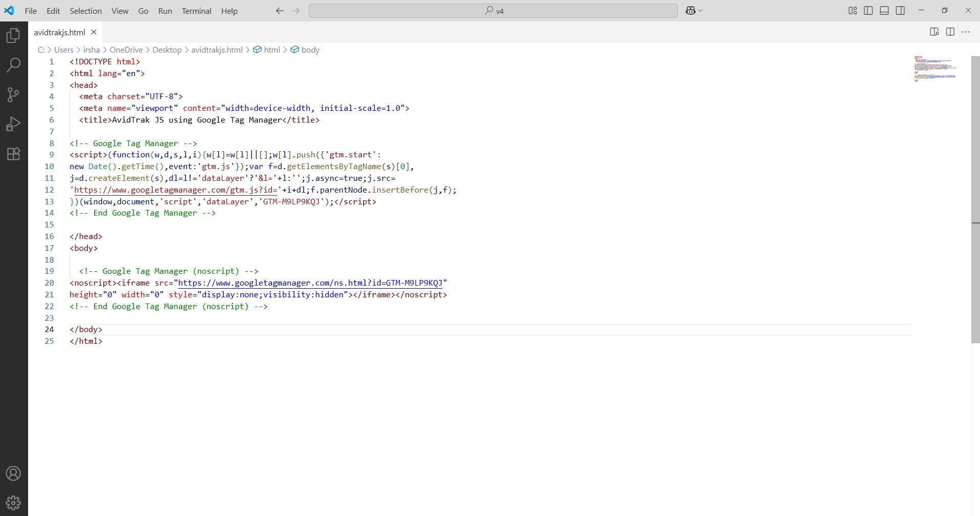Expand the html breadcrumb item
The width and height of the screenshot is (980, 516).
(271, 50)
